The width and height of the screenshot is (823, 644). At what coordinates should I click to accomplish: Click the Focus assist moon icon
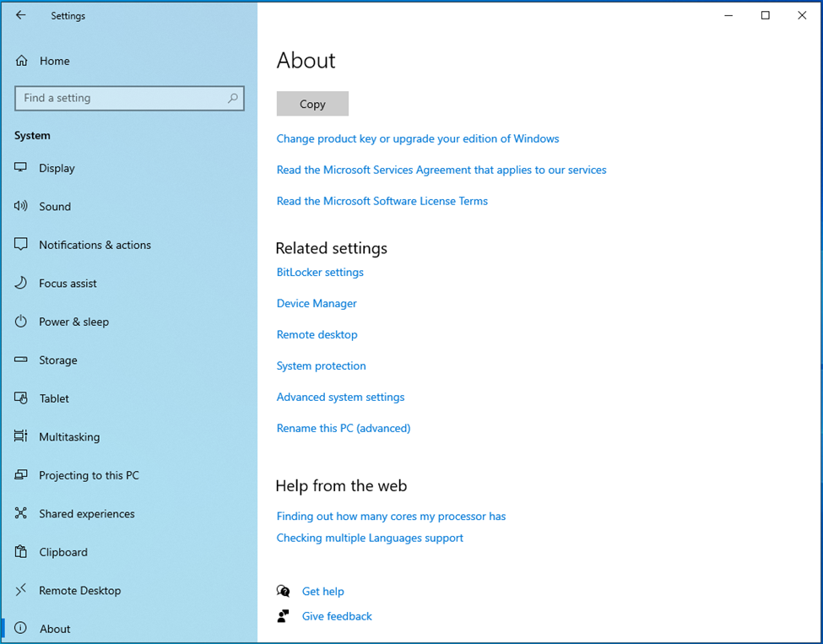[20, 283]
